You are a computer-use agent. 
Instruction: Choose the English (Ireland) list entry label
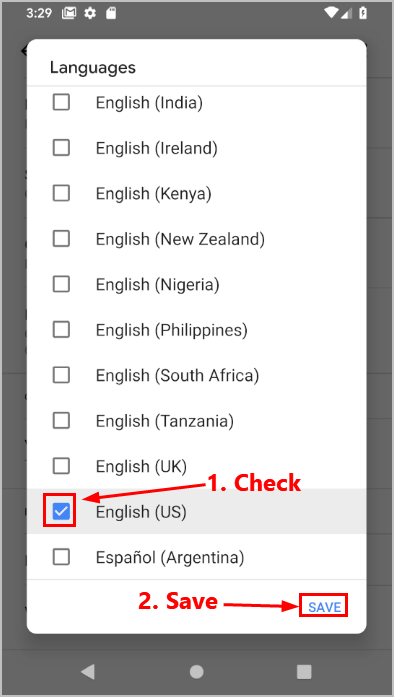[x=157, y=148]
